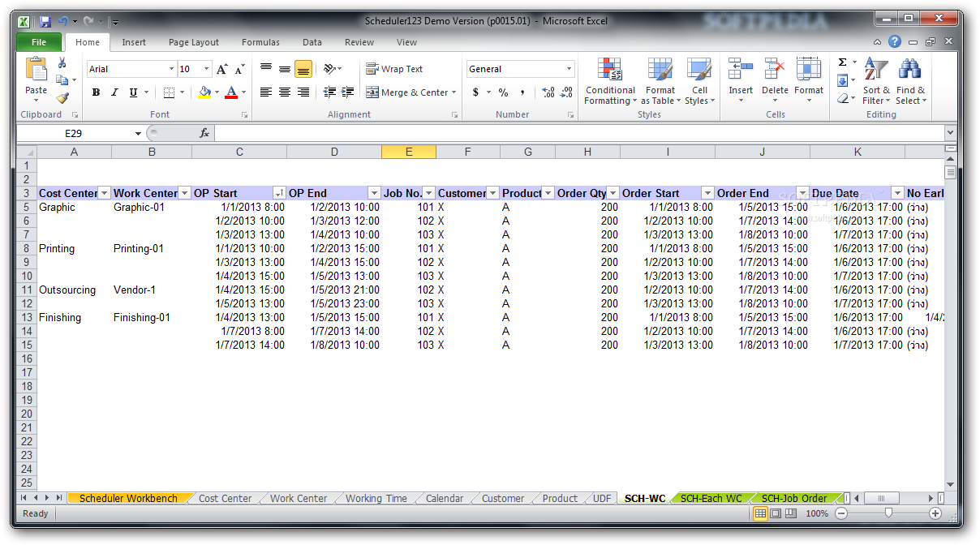Open the Job No. column filter dropdown
The width and height of the screenshot is (980, 545).
tap(429, 193)
